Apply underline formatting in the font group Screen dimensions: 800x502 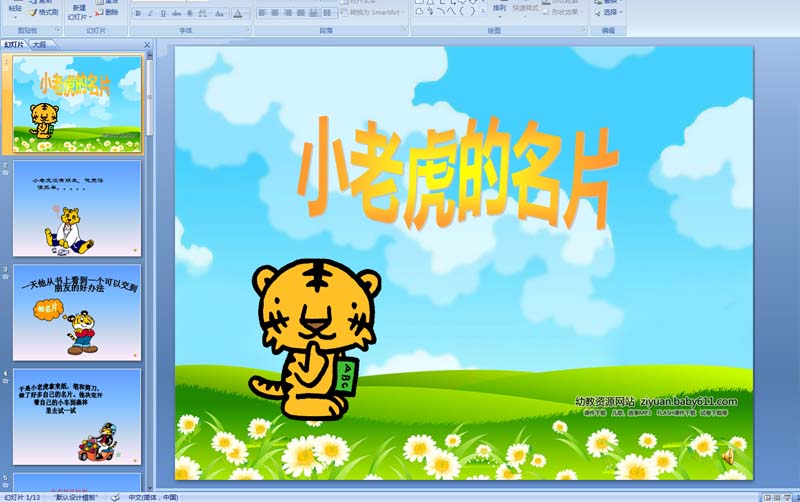coord(163,14)
